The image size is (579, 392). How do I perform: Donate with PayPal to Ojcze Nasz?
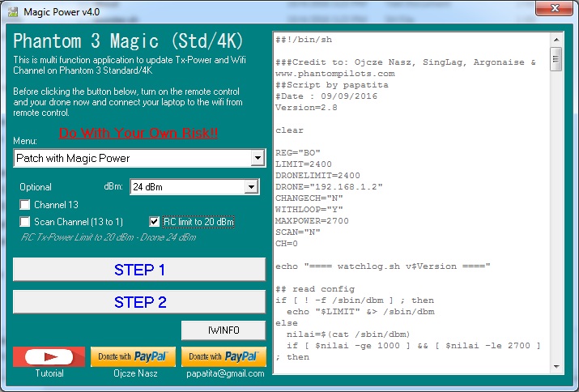point(133,356)
